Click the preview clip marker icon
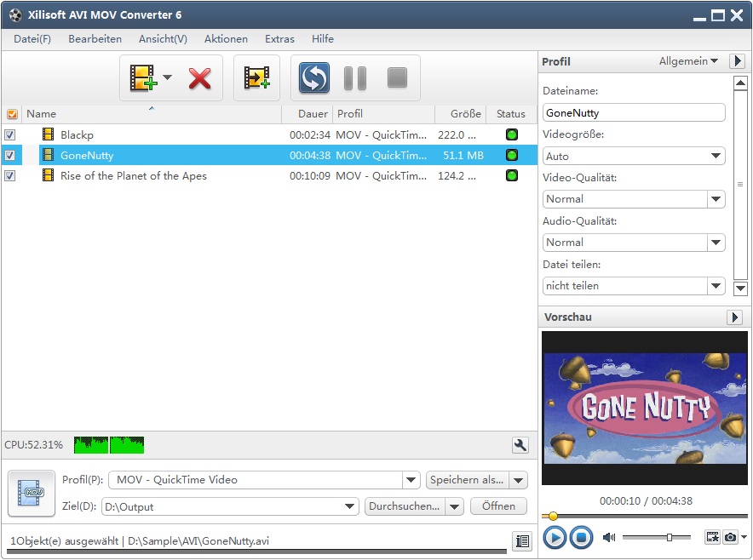 point(712,537)
